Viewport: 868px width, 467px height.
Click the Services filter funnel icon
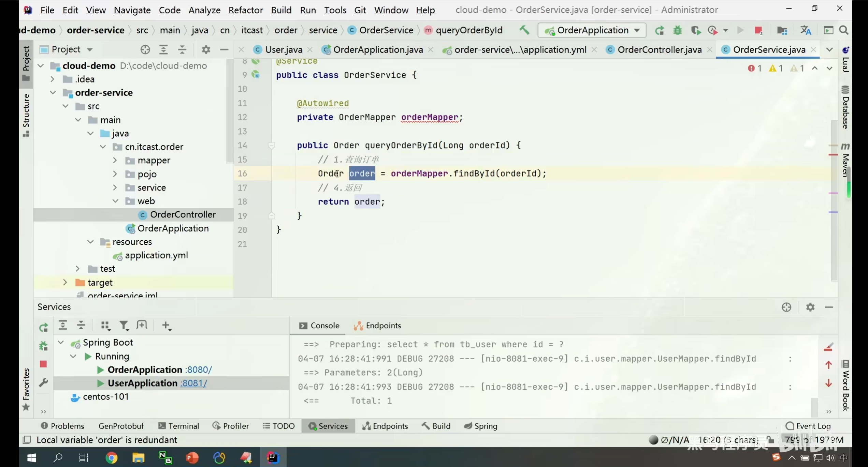(124, 326)
